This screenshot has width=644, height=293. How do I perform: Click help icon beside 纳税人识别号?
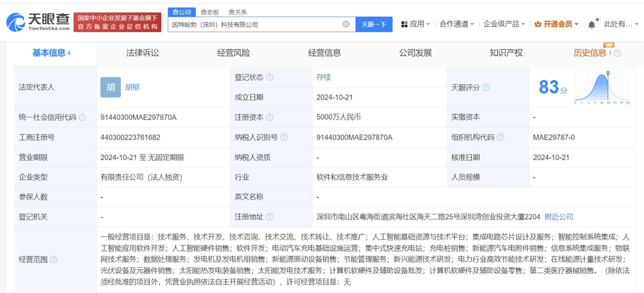point(284,137)
